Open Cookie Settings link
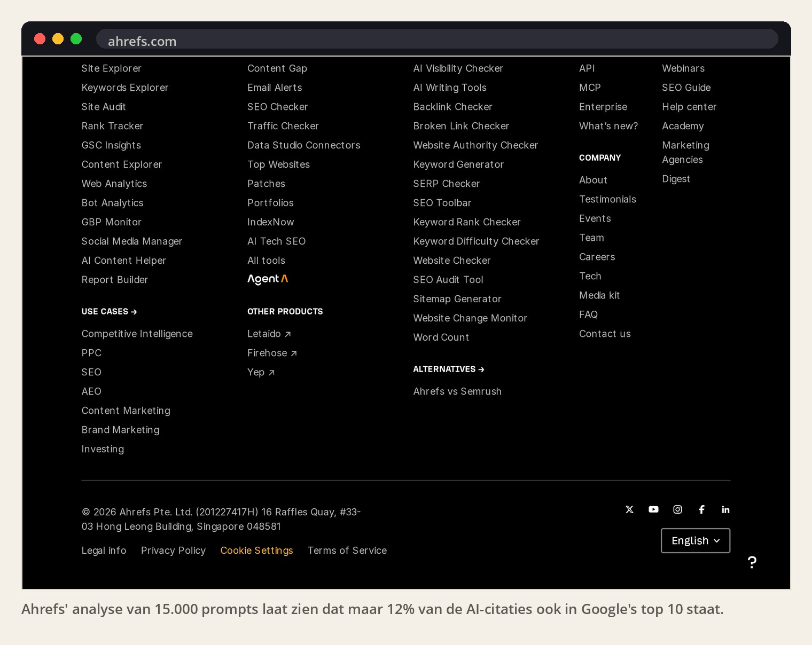 [x=257, y=550]
